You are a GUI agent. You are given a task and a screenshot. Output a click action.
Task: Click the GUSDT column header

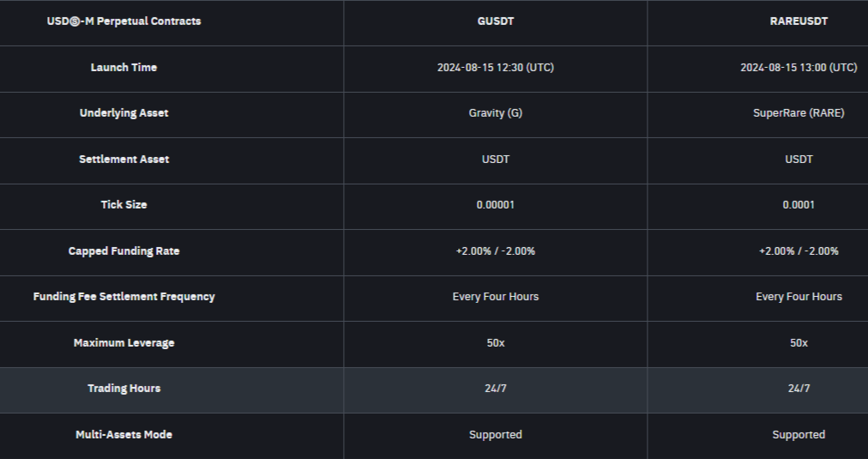tap(495, 21)
